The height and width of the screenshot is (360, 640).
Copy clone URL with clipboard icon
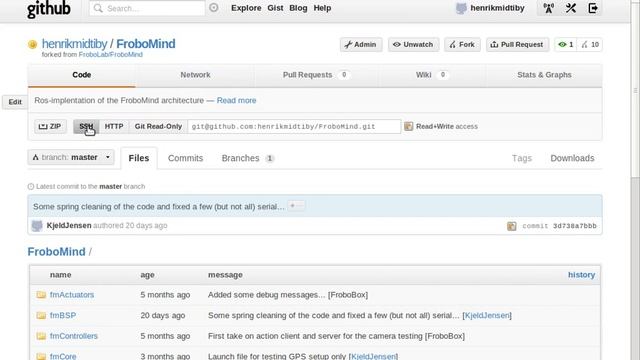click(408, 127)
